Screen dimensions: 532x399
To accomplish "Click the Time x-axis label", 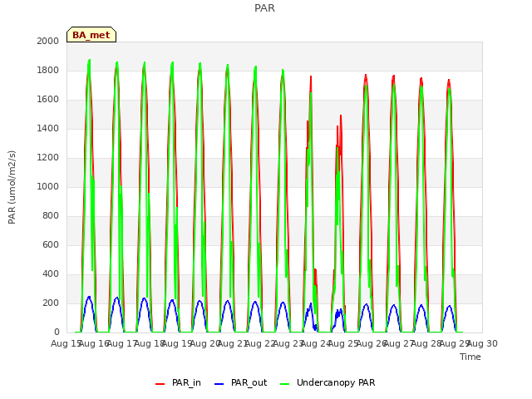I will tap(470, 357).
